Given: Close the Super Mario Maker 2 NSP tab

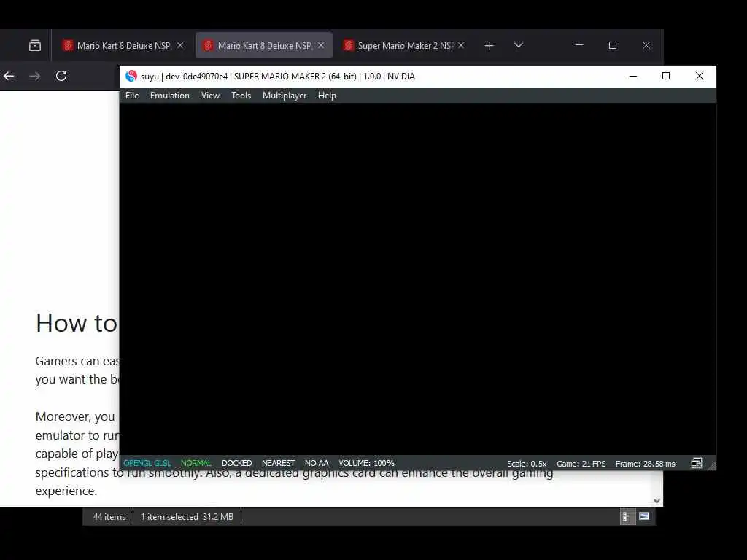Looking at the screenshot, I should pos(461,45).
